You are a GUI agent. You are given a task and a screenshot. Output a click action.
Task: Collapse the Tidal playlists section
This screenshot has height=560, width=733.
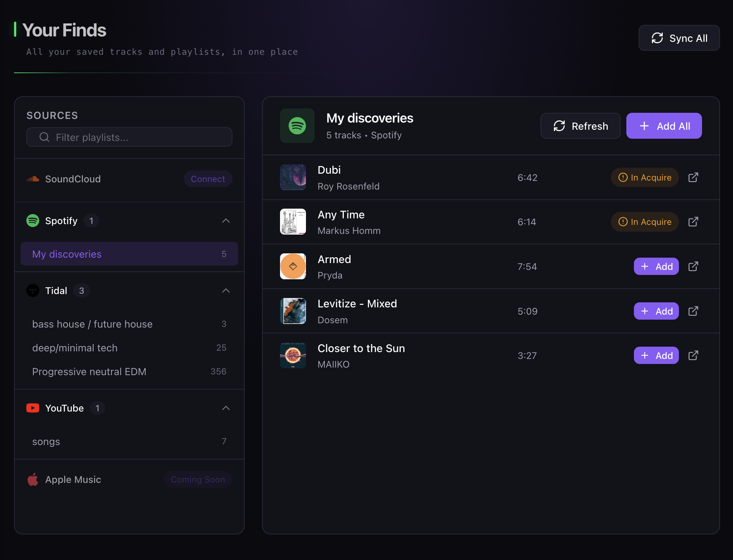[226, 290]
